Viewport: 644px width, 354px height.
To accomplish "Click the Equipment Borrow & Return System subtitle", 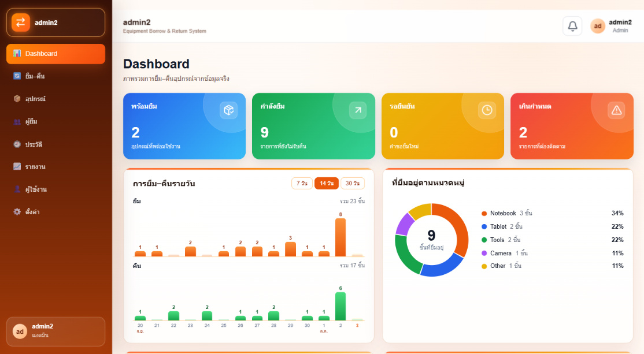I will pyautogui.click(x=165, y=31).
